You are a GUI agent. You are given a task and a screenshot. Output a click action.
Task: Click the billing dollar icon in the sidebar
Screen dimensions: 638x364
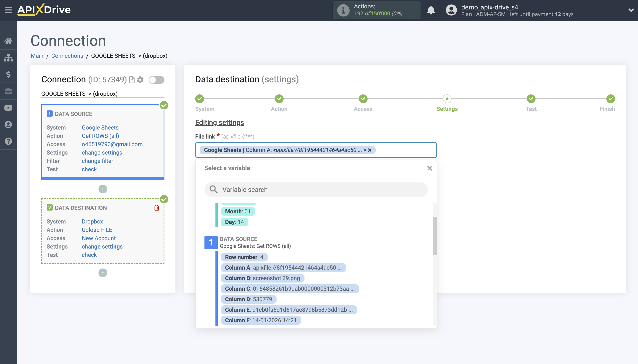pyautogui.click(x=8, y=74)
